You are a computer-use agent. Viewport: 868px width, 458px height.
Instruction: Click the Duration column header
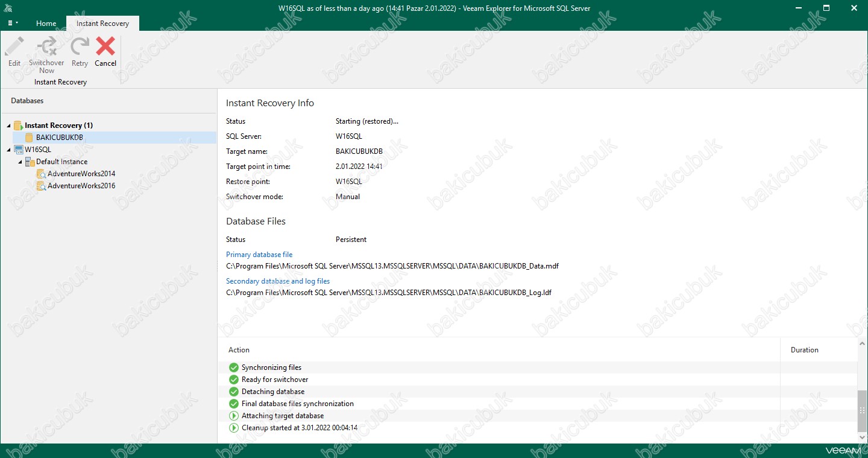tap(805, 350)
